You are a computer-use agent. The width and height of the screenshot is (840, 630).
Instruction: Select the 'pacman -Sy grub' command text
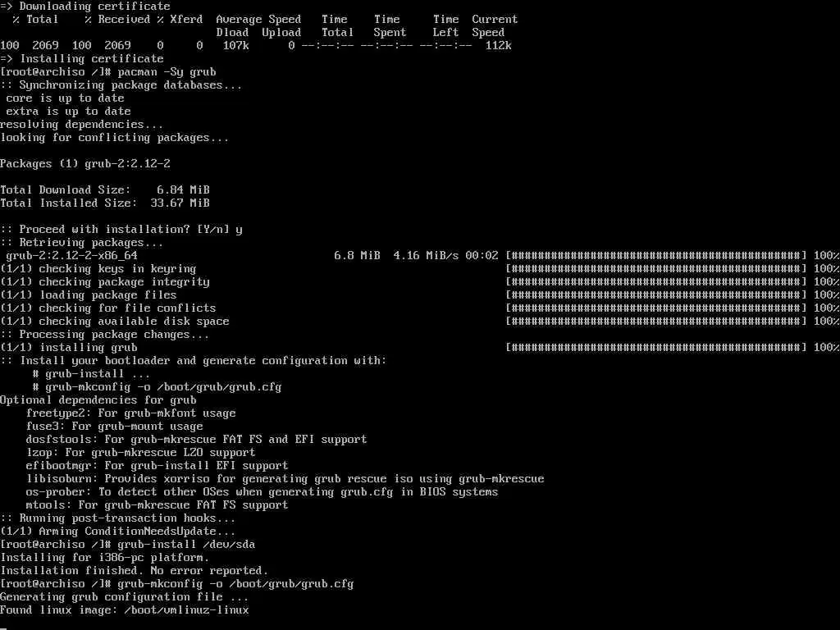[x=167, y=72]
